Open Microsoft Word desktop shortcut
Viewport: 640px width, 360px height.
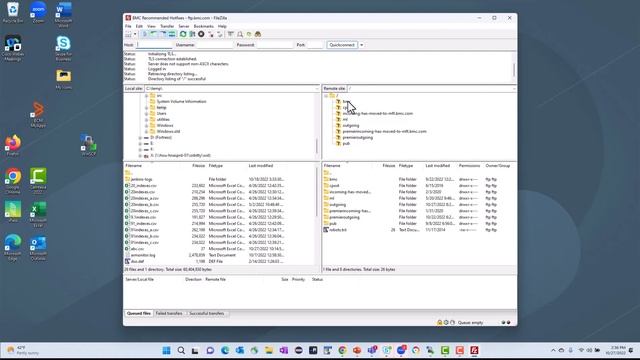point(63,15)
